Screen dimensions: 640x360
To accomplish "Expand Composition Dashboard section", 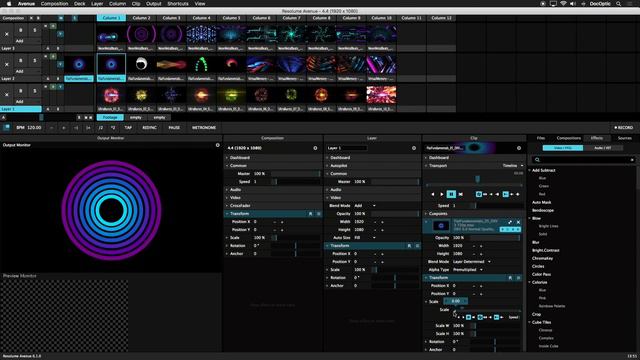I will point(227,158).
